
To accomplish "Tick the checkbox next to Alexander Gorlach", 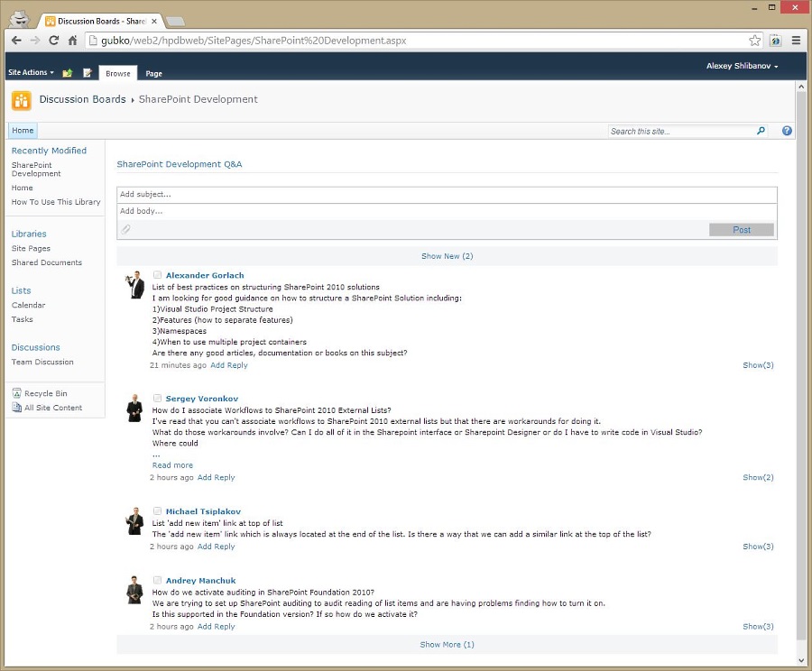I will pyautogui.click(x=157, y=275).
